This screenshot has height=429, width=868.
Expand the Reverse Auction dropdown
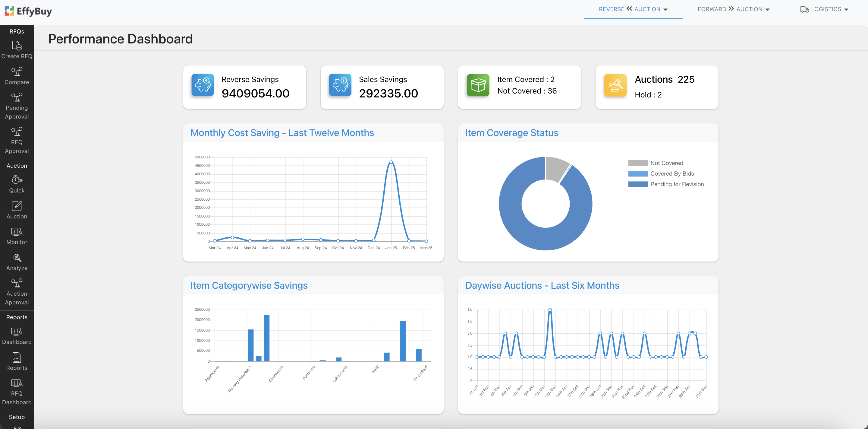coord(633,9)
